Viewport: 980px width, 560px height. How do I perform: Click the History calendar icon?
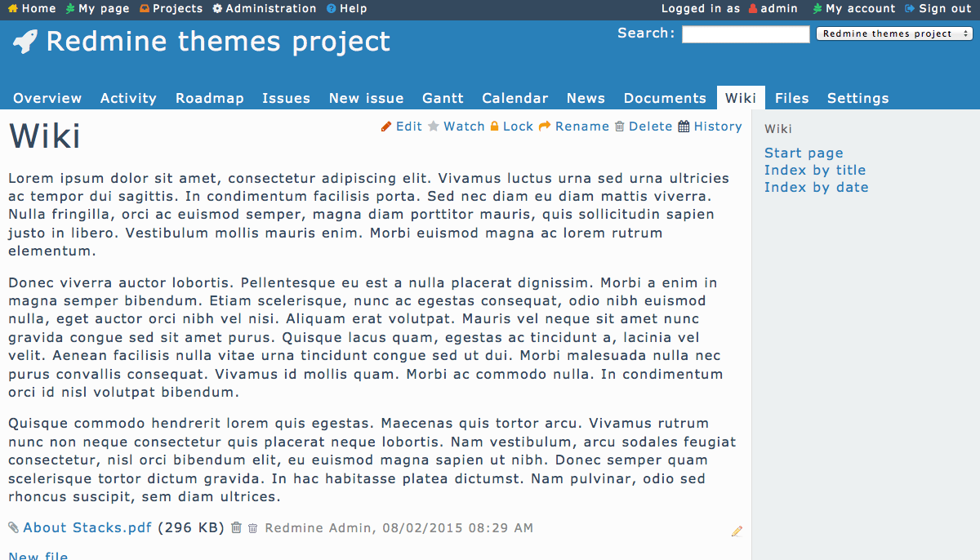click(x=684, y=127)
